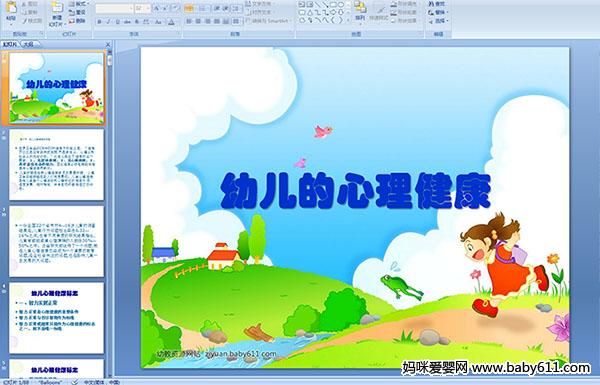Image resolution: width=600 pixels, height=385 pixels.
Task: Toggle Italic formatting
Action: 109,22
